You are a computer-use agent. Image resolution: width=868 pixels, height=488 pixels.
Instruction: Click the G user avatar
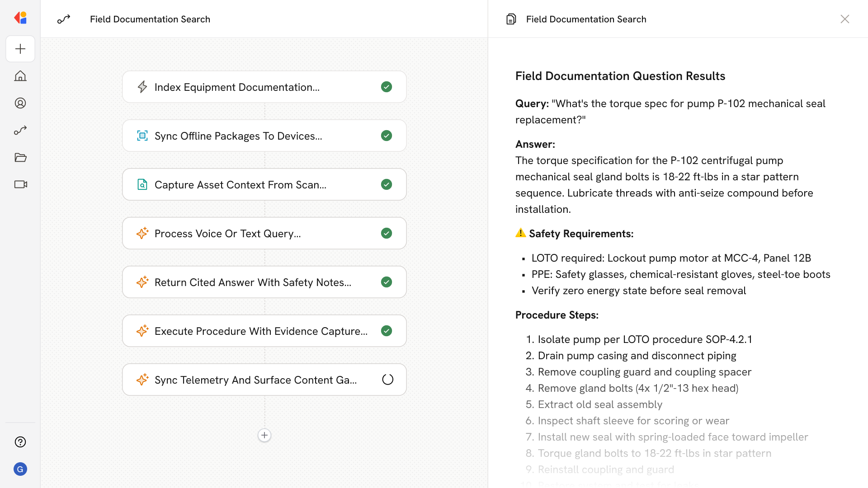click(x=20, y=469)
